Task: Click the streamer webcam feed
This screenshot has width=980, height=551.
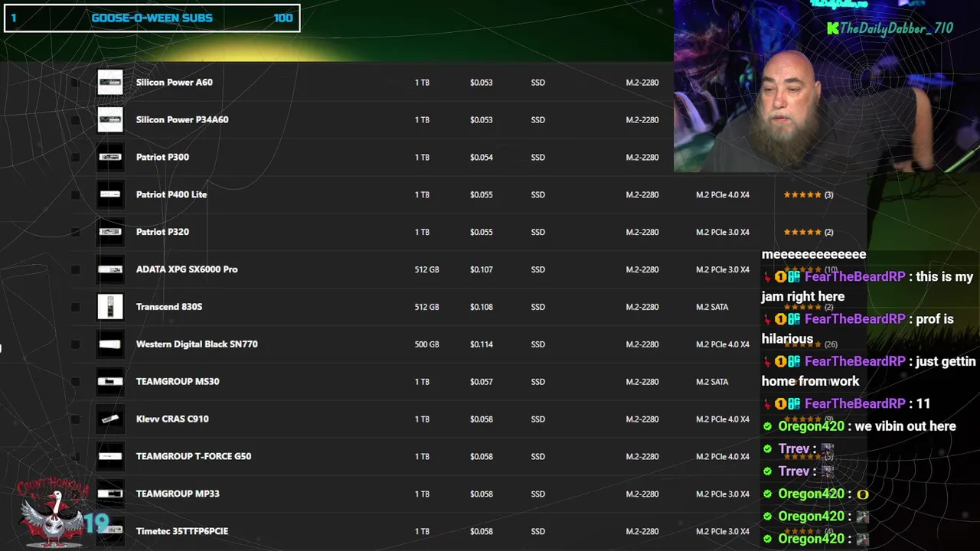Action: [x=827, y=86]
